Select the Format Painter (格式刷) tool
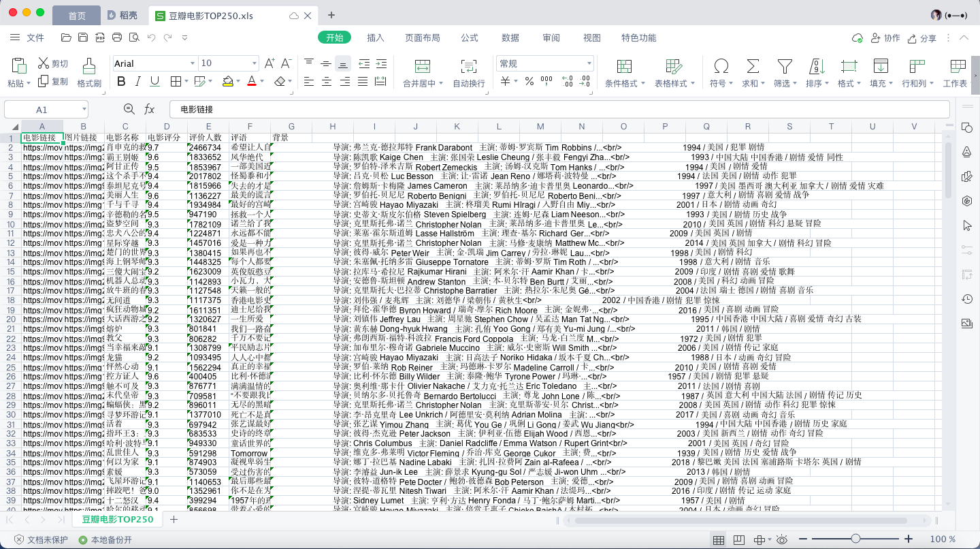980x549 pixels. (89, 74)
